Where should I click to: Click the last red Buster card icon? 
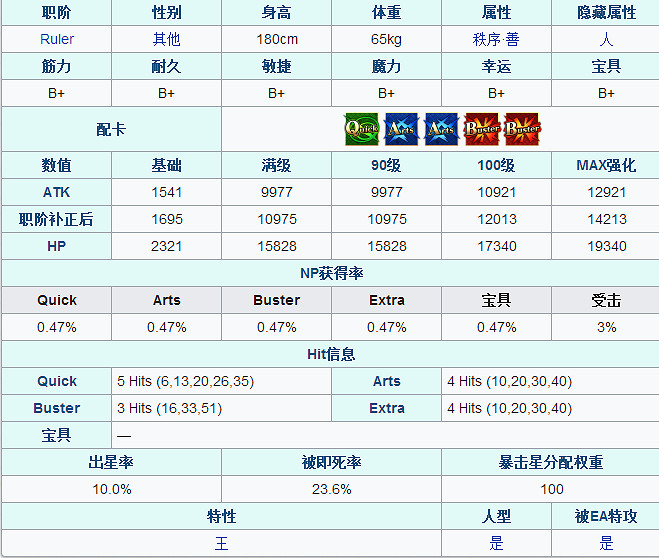pyautogui.click(x=521, y=130)
